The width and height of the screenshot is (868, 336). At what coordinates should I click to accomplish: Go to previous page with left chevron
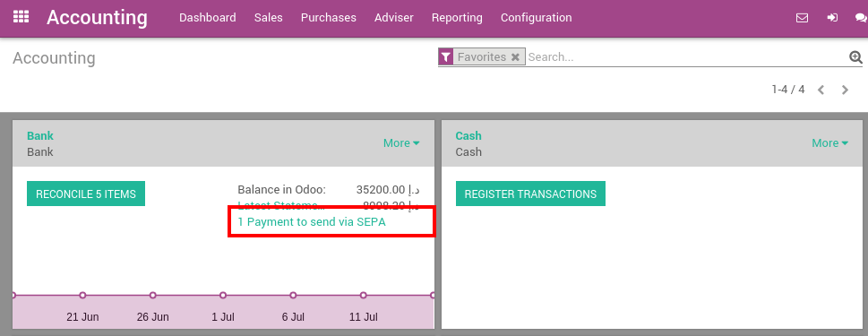(x=821, y=90)
